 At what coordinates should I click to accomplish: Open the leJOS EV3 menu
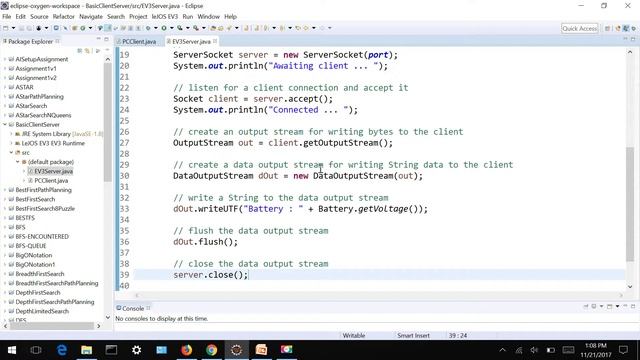coord(165,17)
